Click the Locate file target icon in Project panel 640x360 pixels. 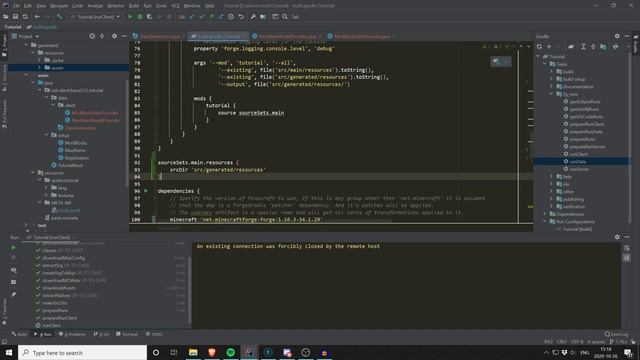pyautogui.click(x=92, y=36)
